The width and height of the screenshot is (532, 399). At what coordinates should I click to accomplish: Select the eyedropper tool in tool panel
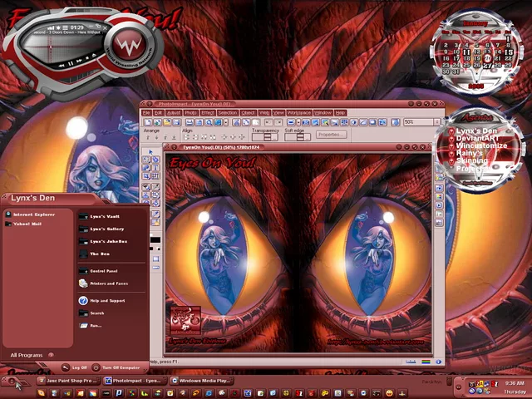pos(155,214)
